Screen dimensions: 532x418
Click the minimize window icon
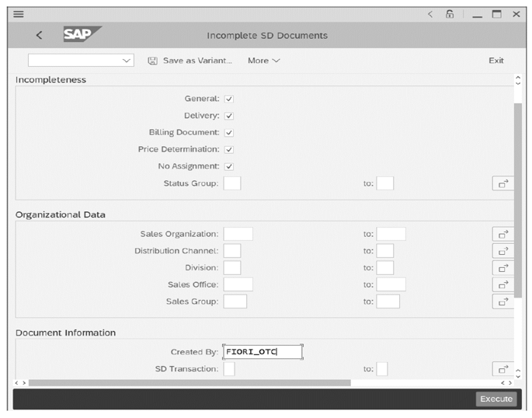[x=478, y=16]
